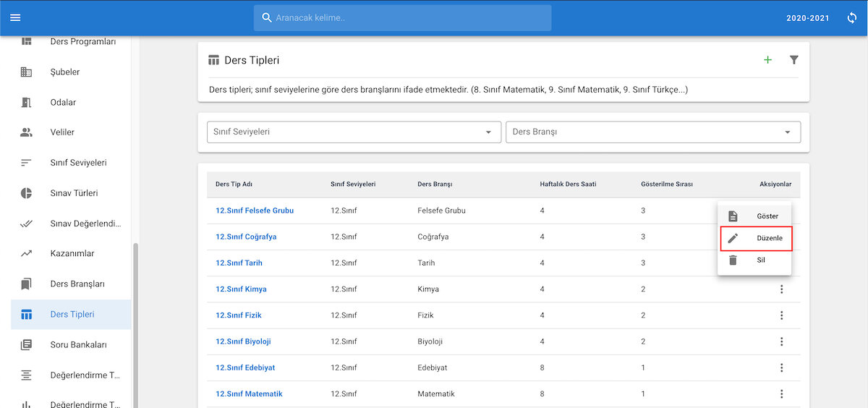The height and width of the screenshot is (408, 868).
Task: Open the 12.Sınıf Felsefe Grubu link
Action: point(255,211)
